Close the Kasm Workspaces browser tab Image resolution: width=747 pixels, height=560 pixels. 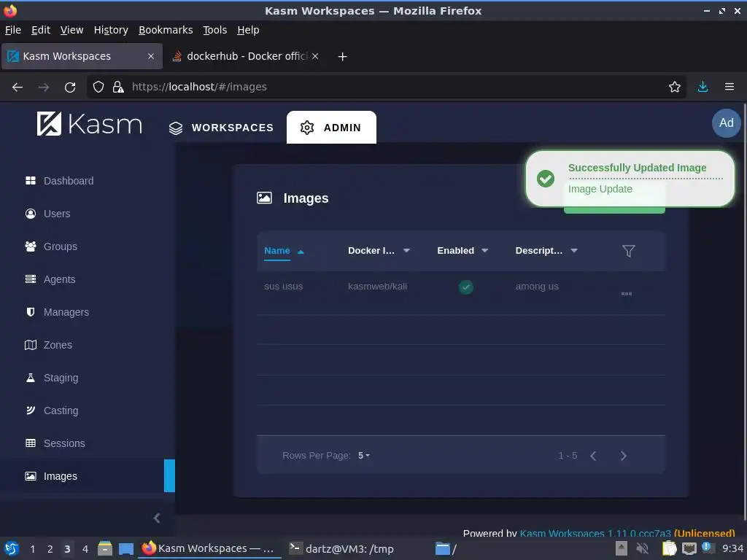click(151, 56)
